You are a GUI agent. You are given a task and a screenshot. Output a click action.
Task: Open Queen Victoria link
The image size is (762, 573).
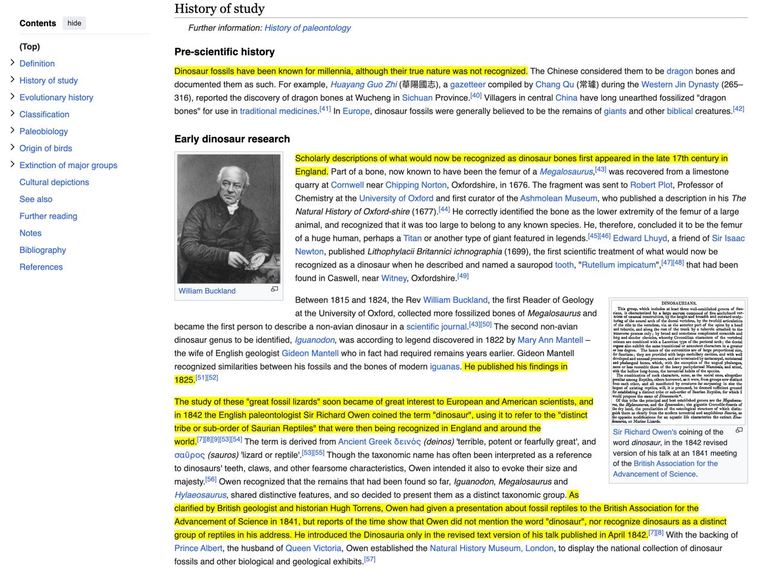click(313, 548)
